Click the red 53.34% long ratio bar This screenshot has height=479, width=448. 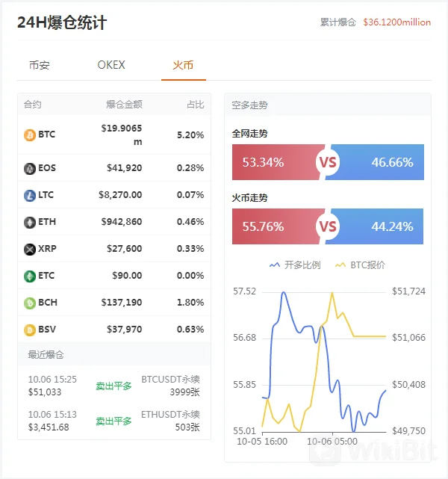(x=276, y=162)
